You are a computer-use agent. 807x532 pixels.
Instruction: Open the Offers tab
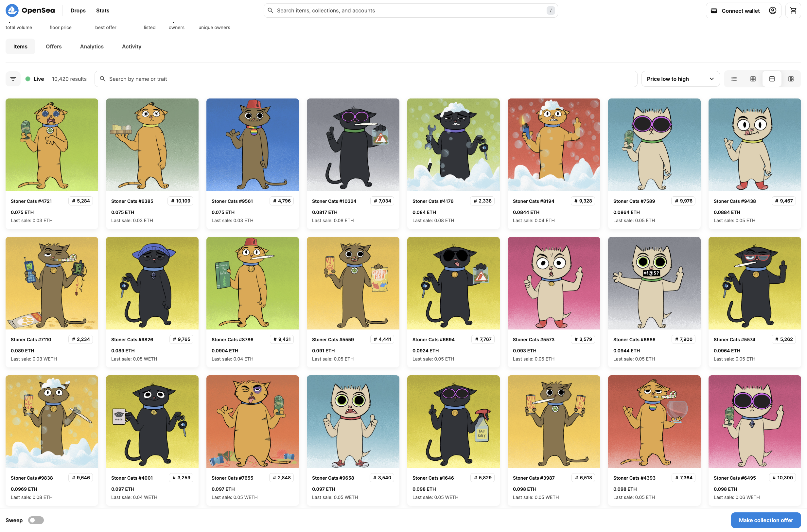click(x=54, y=46)
